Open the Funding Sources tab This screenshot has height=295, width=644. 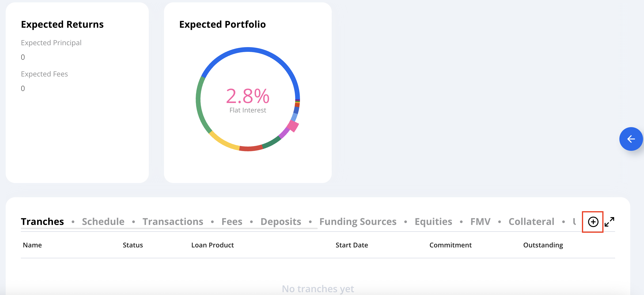click(358, 222)
